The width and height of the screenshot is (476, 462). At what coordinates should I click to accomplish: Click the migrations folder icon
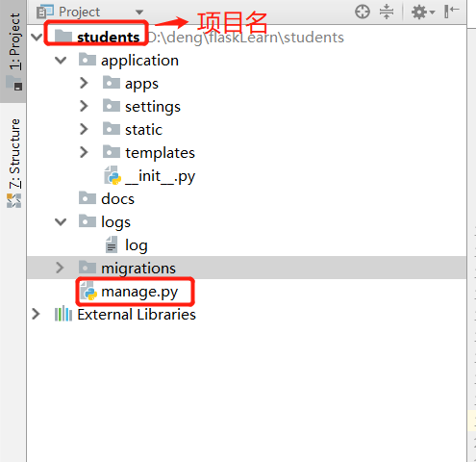[x=88, y=267]
